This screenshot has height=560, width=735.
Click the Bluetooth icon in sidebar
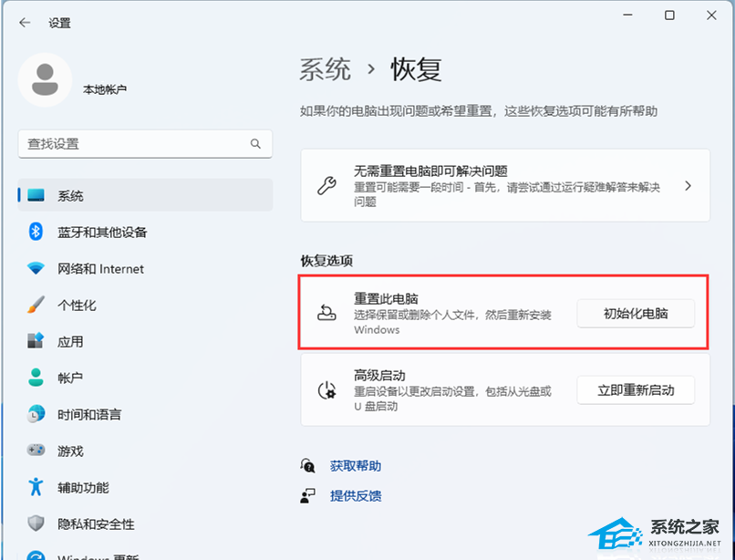point(36,232)
